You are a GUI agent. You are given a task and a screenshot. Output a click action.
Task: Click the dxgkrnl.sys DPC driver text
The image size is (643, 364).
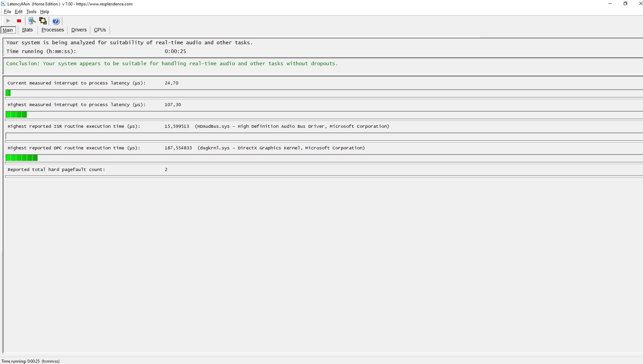(281, 148)
